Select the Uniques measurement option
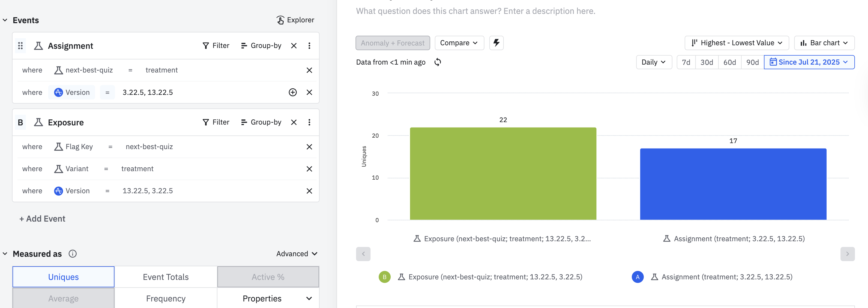The width and height of the screenshot is (868, 308). tap(63, 277)
